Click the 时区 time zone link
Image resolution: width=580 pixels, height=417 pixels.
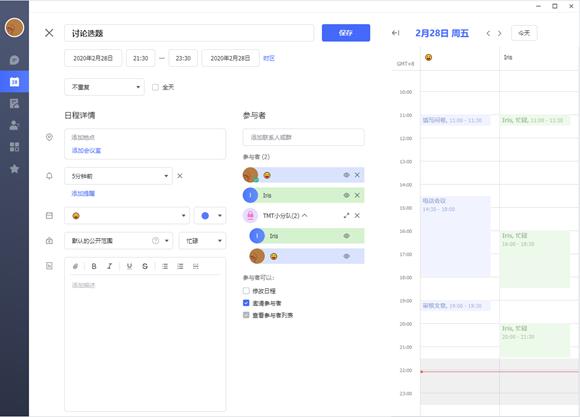coord(269,58)
